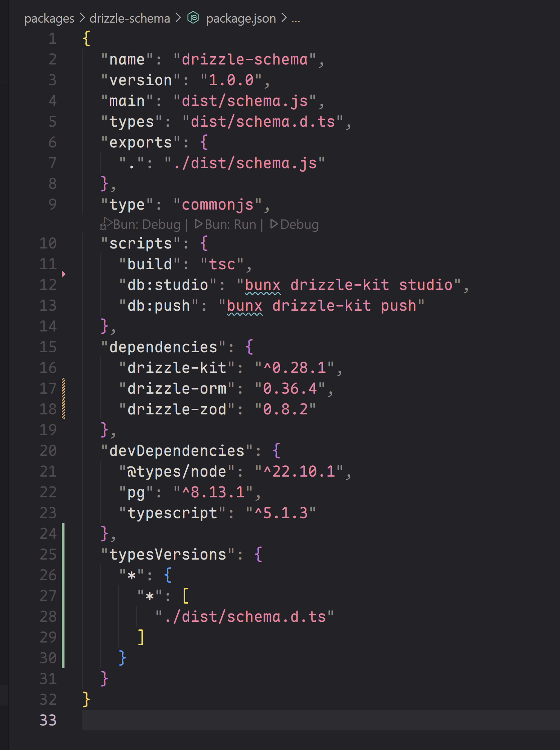Select line 33 by its line number

coord(48,720)
